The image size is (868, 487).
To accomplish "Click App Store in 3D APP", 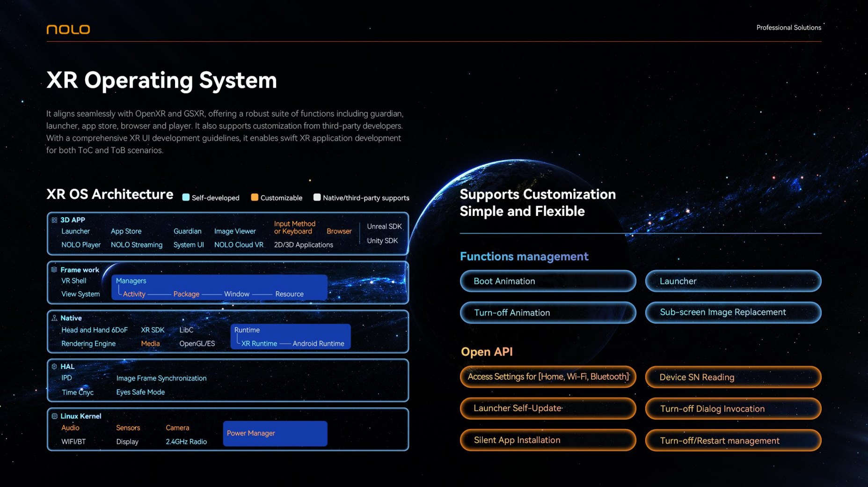I will click(126, 231).
